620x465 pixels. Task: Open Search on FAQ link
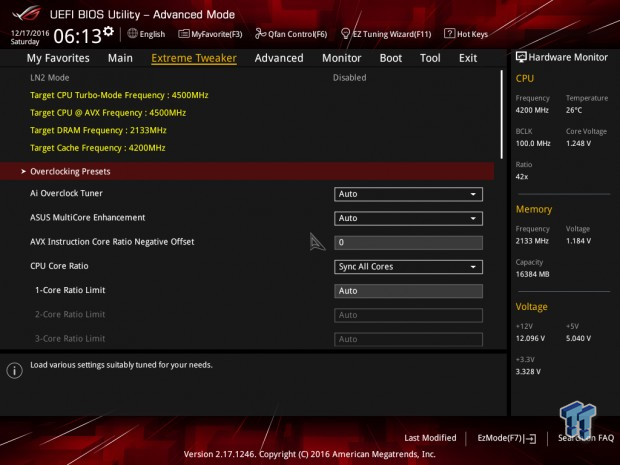[586, 438]
